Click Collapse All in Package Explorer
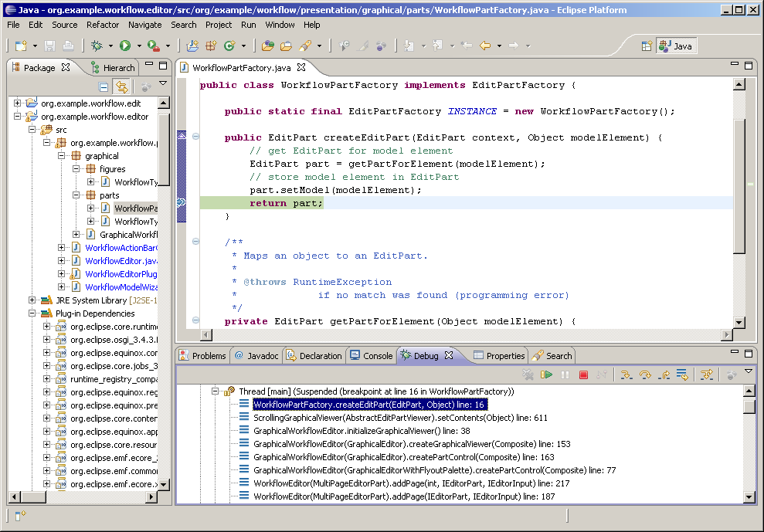This screenshot has width=764, height=532. point(104,87)
